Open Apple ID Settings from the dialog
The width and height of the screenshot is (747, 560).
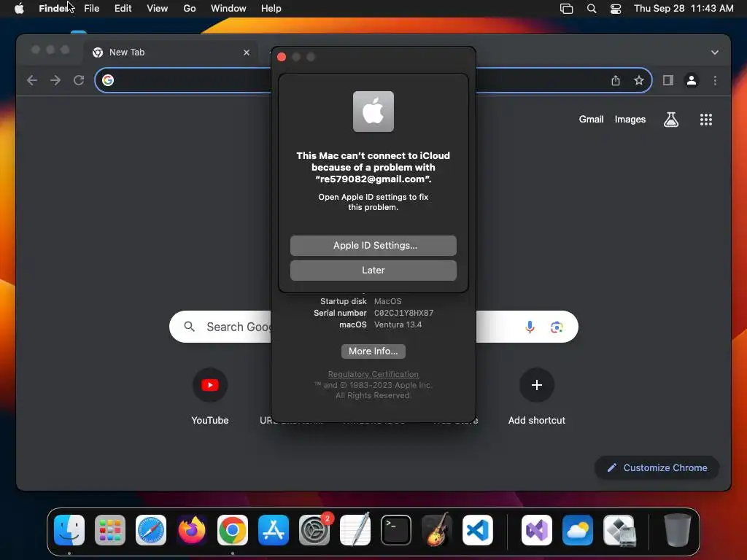pos(373,245)
